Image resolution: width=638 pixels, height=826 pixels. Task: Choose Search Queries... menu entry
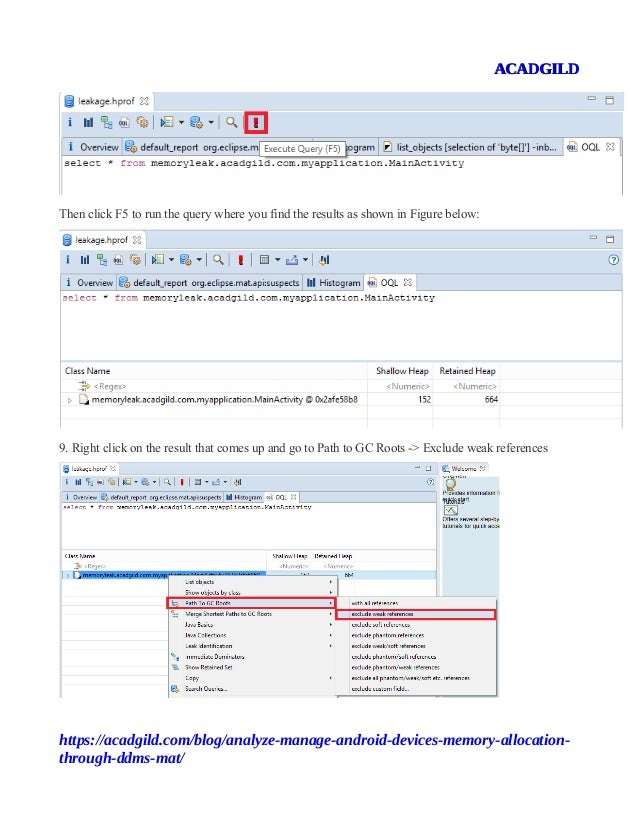(x=252, y=689)
